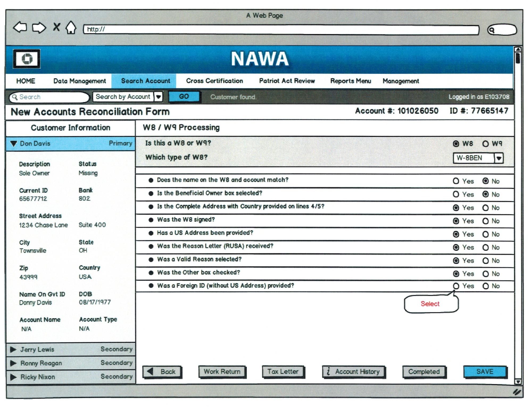Choose No for US Address been provided

[485, 234]
